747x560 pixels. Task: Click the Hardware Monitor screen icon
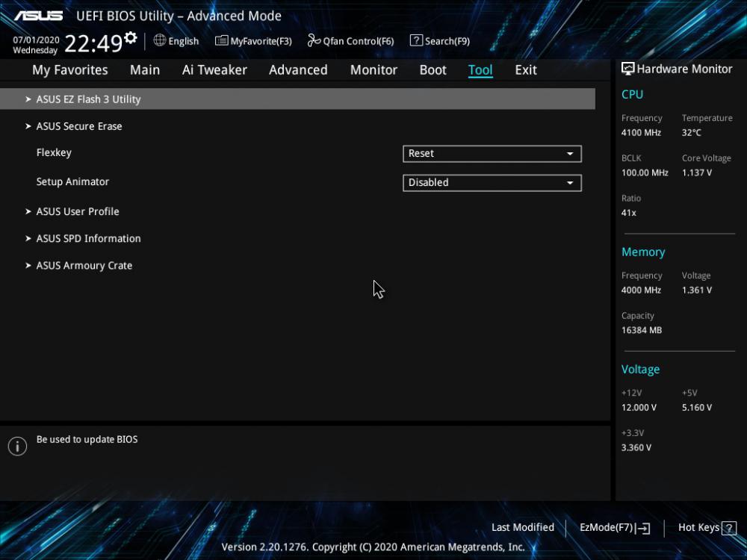pyautogui.click(x=628, y=69)
